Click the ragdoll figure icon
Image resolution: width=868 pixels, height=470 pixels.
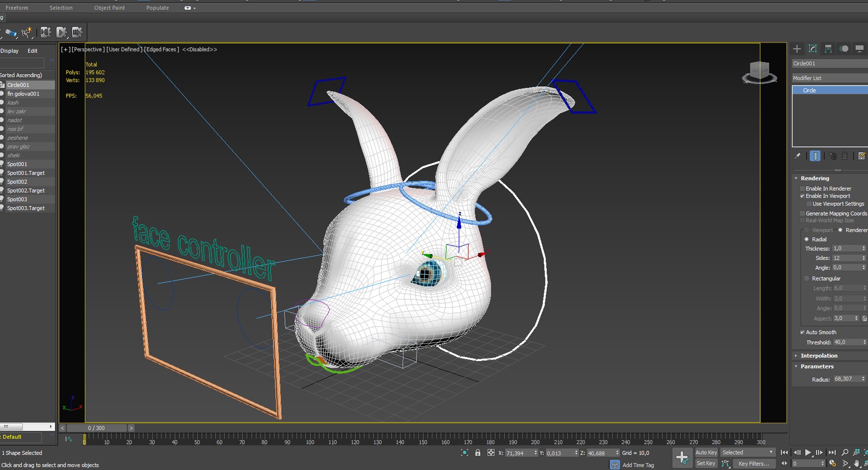pos(27,33)
